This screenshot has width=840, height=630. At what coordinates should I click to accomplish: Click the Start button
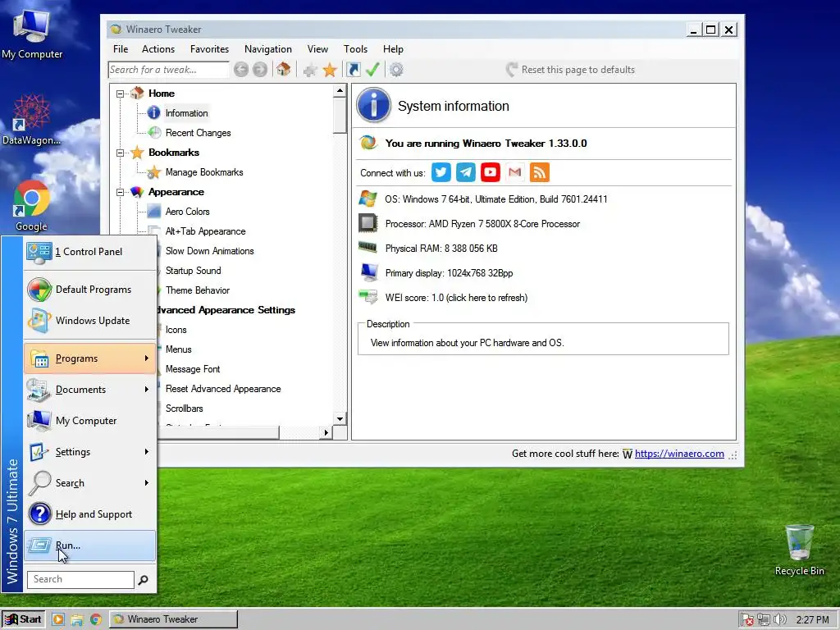click(x=24, y=619)
